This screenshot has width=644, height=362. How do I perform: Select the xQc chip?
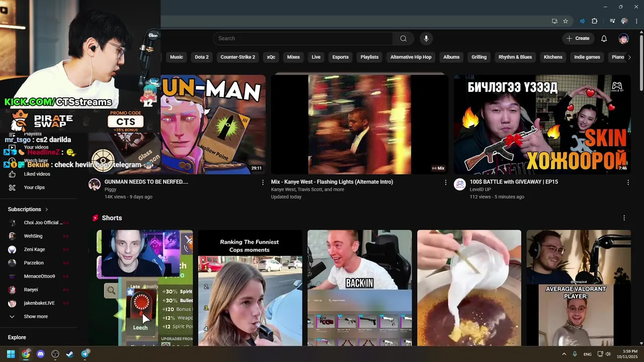(271, 57)
